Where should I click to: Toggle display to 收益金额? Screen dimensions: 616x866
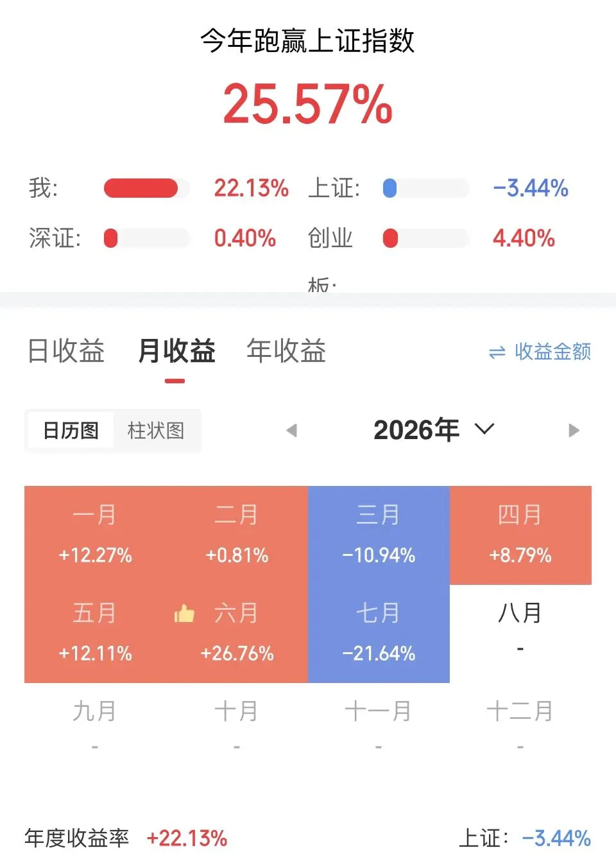tap(540, 352)
